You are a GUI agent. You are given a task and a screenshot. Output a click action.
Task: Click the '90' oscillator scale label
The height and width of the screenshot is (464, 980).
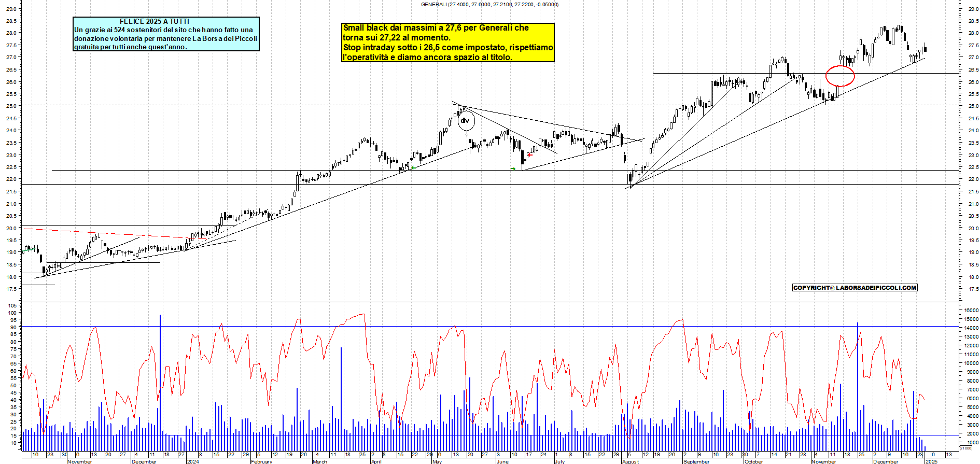pyautogui.click(x=14, y=328)
